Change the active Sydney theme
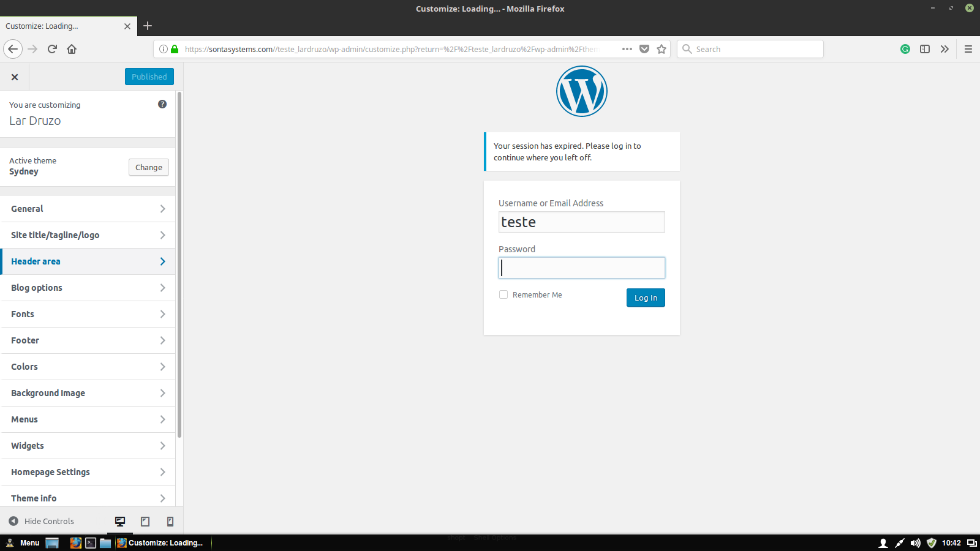 (149, 167)
